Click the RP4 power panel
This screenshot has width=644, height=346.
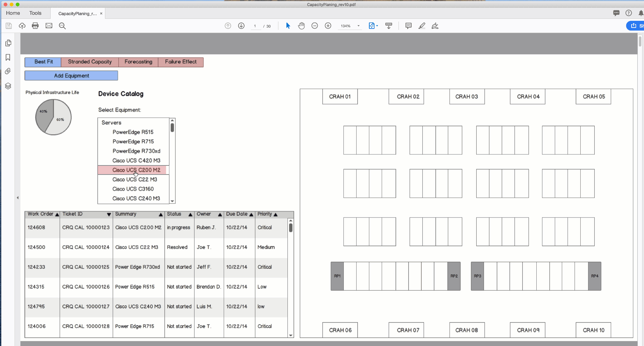click(595, 276)
